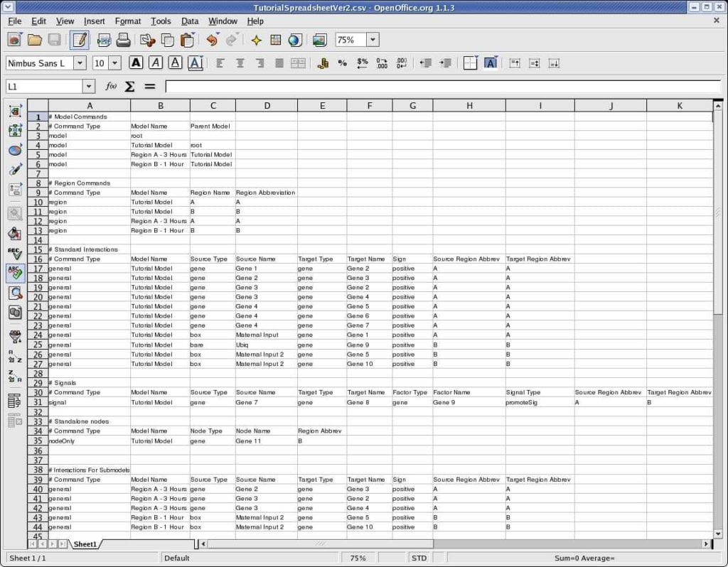This screenshot has height=567, width=728.
Task: Click inside the cell reference Name Box
Action: pos(43,85)
